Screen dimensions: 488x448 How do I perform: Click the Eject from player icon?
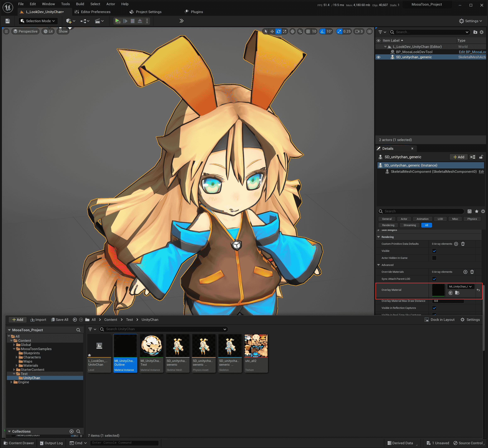[x=140, y=21]
